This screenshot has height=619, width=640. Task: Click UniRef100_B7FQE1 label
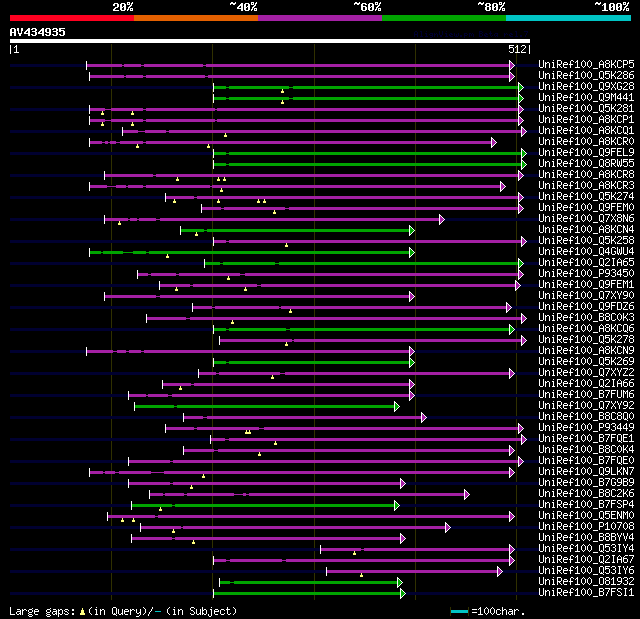coord(586,439)
